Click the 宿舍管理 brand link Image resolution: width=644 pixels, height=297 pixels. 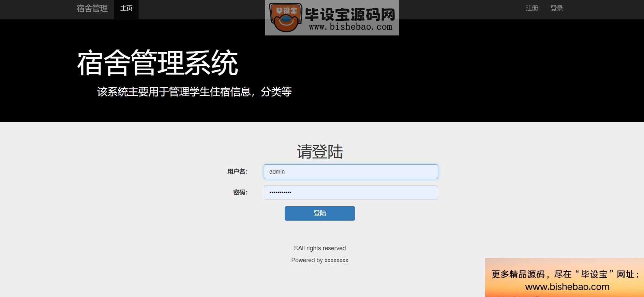click(x=92, y=8)
